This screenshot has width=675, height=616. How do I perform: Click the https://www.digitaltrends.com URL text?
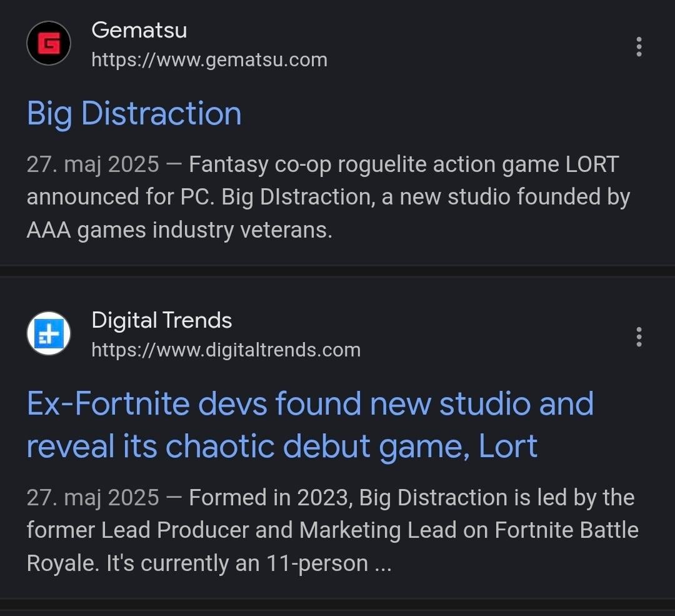coord(226,350)
